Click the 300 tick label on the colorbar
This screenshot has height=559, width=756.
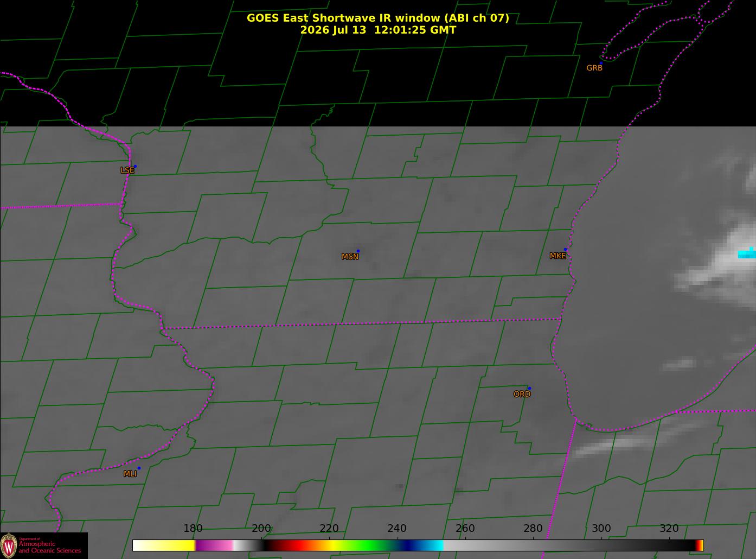(601, 529)
